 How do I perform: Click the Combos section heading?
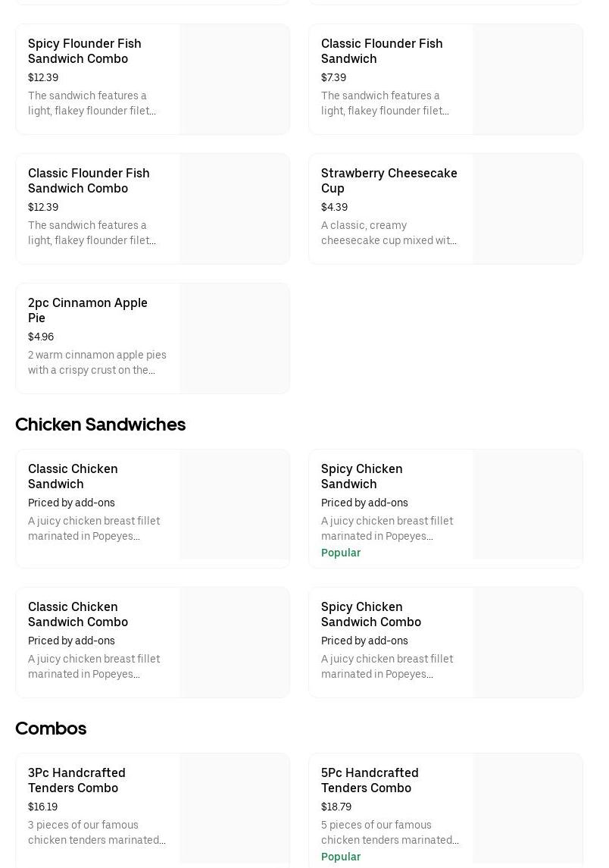click(51, 729)
